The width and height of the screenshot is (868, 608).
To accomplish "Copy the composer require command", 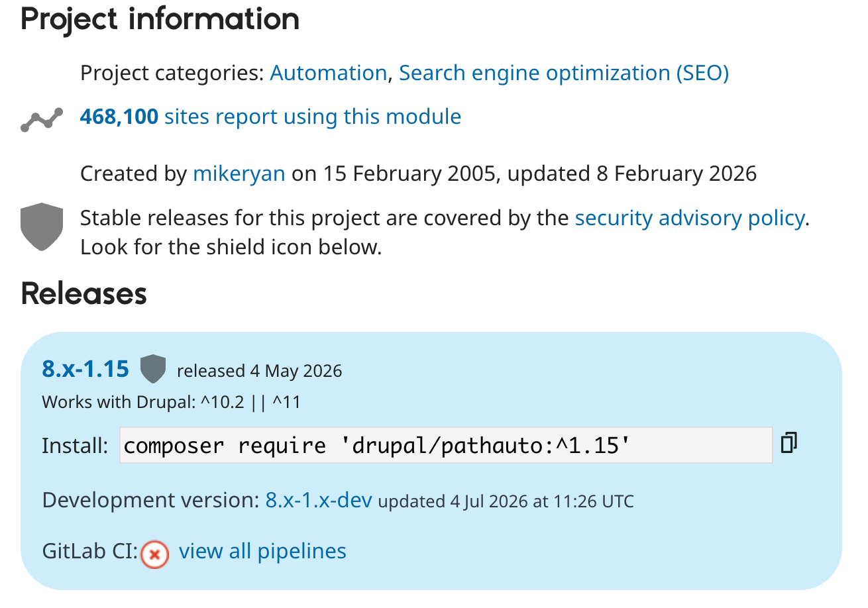I will tap(788, 443).
